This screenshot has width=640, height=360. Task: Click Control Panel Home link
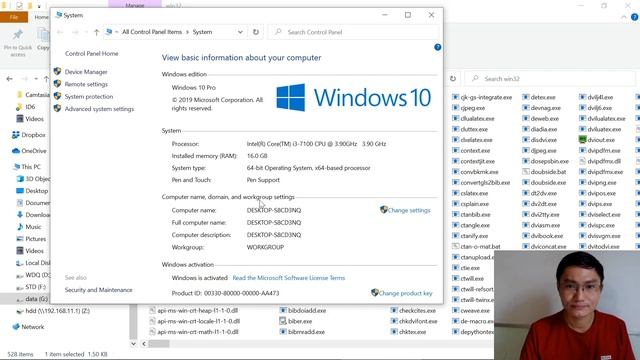91,53
